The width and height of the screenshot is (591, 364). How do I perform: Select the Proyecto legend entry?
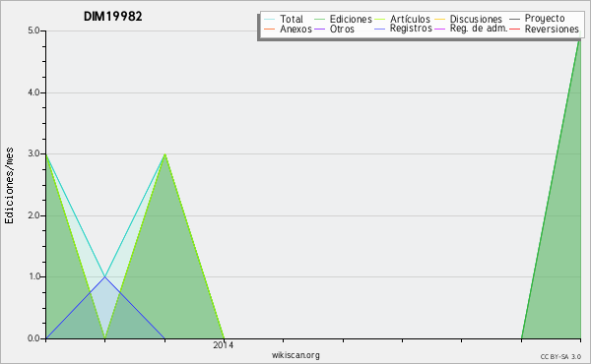tap(537, 19)
